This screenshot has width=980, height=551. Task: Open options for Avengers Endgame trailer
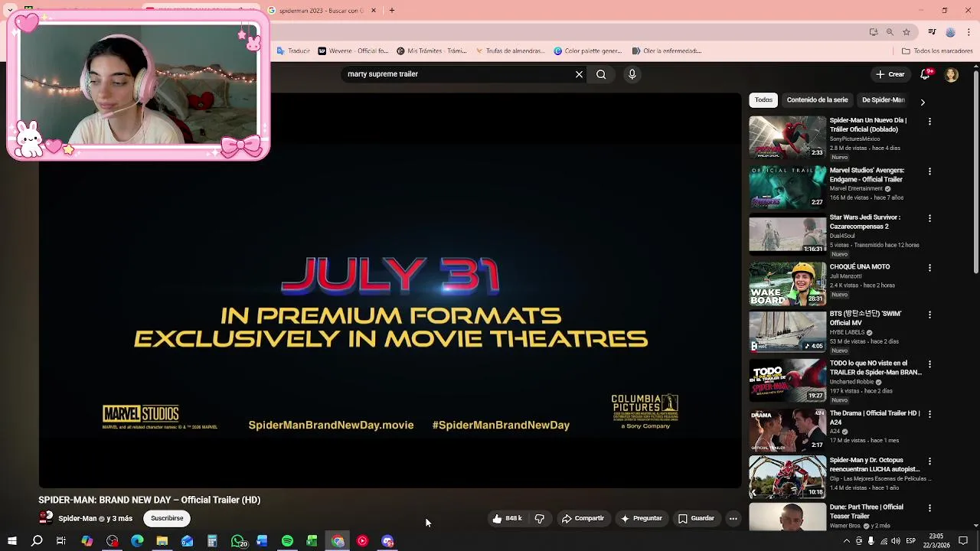(x=929, y=171)
